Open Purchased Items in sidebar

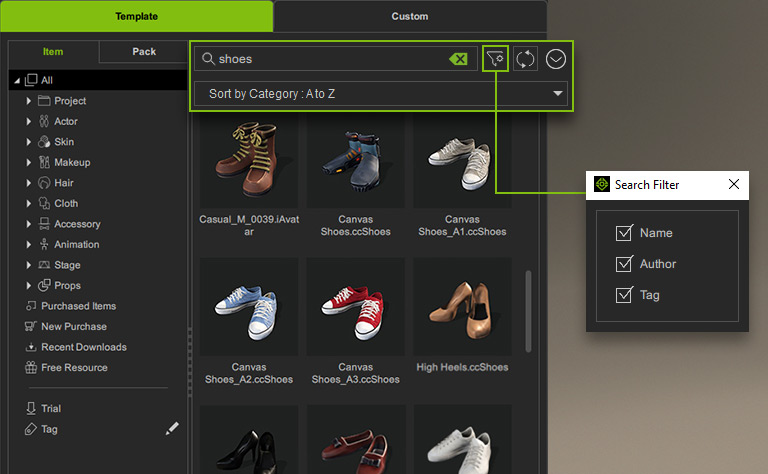78,306
